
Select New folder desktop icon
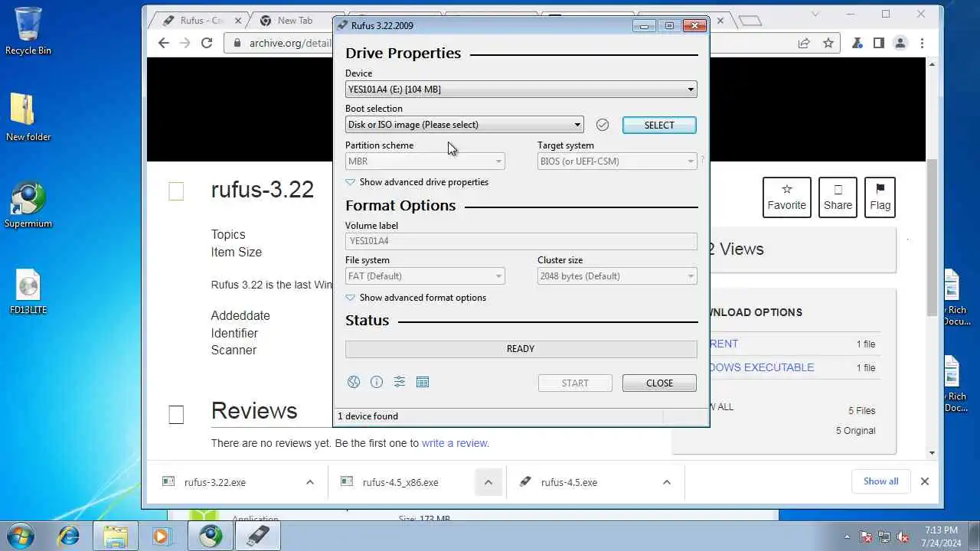pos(28,117)
